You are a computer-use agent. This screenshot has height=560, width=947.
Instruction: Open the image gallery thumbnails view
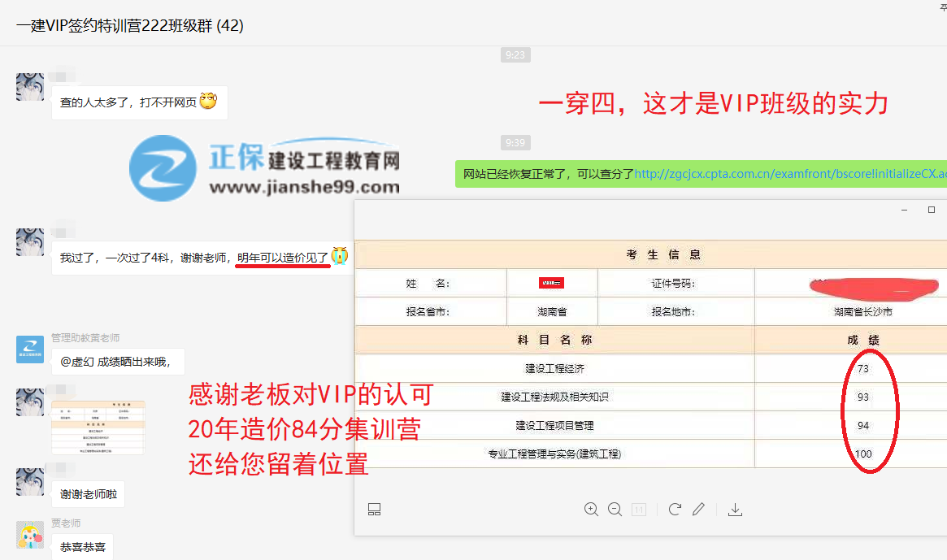[x=375, y=510]
